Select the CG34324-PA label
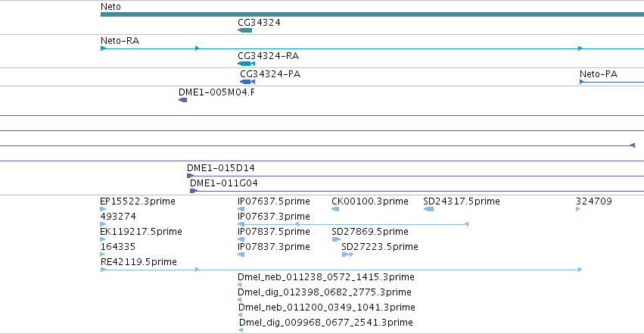 point(270,74)
